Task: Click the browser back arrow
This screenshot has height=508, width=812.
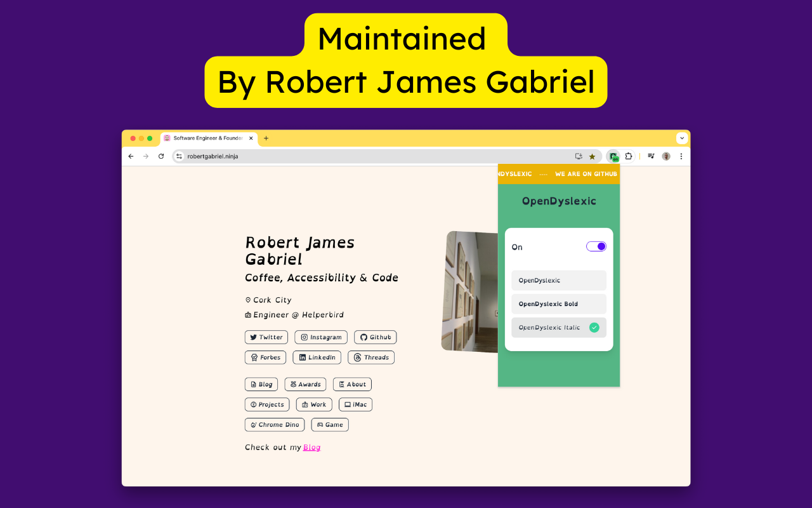Action: pyautogui.click(x=131, y=156)
